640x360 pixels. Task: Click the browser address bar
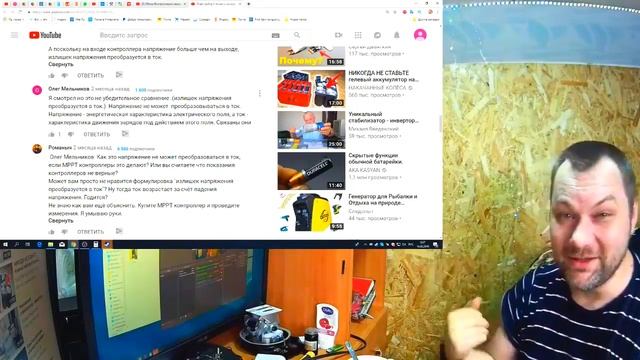[x=204, y=12]
